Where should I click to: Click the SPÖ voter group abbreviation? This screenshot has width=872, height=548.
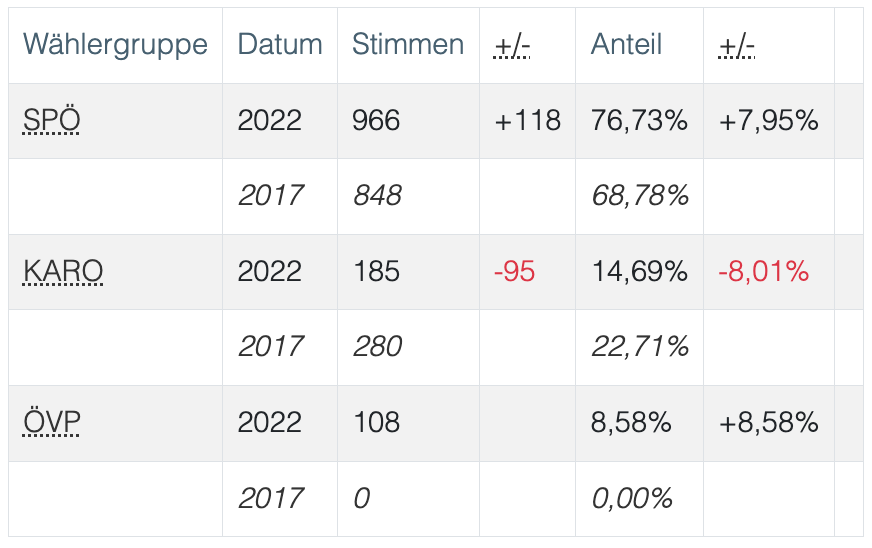(51, 121)
